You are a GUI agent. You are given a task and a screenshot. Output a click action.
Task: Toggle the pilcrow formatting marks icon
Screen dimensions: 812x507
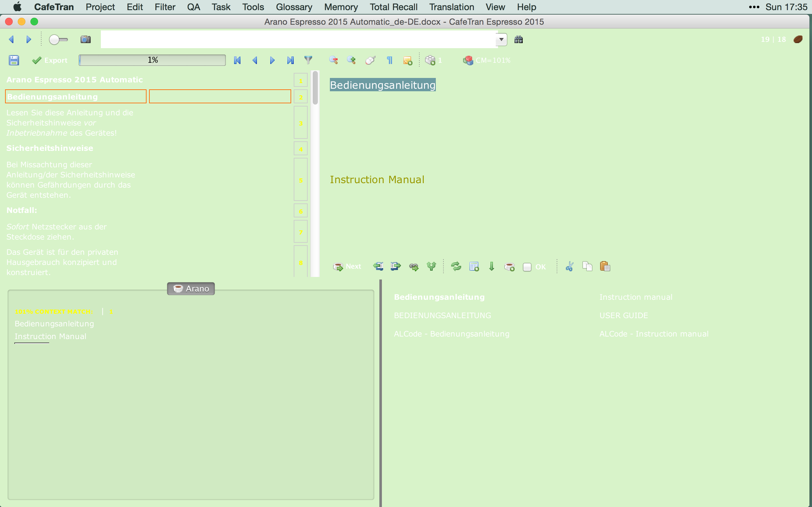390,60
